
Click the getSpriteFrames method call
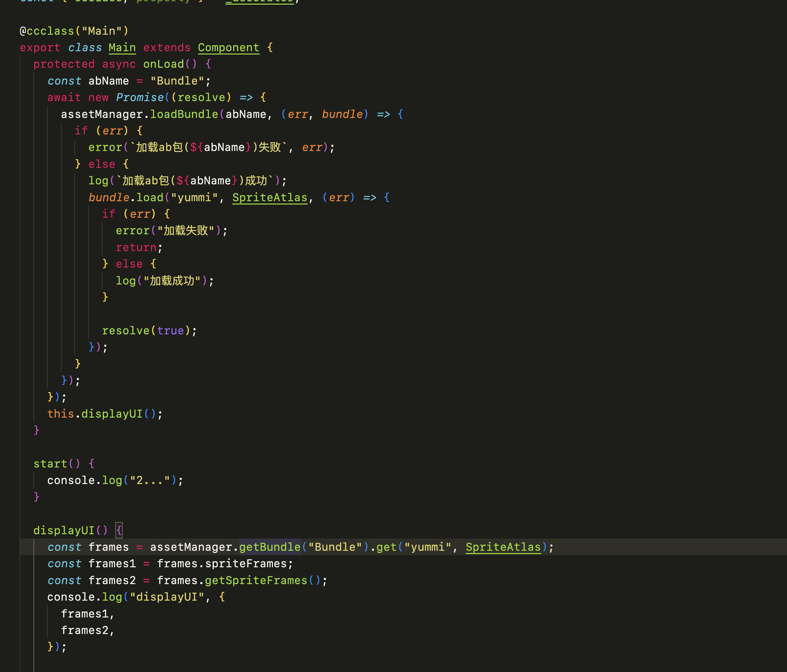point(256,580)
